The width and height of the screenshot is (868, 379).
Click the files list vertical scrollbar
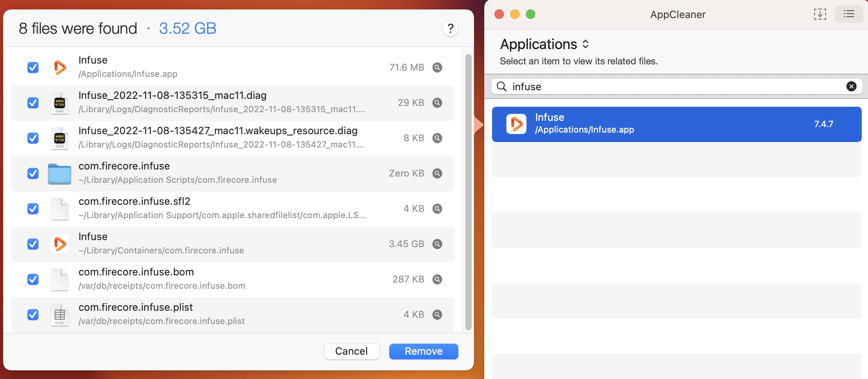tap(468, 192)
